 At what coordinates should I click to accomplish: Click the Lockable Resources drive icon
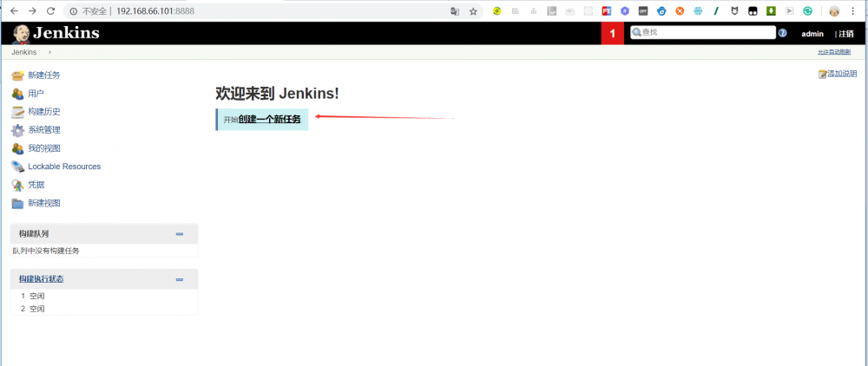click(17, 167)
